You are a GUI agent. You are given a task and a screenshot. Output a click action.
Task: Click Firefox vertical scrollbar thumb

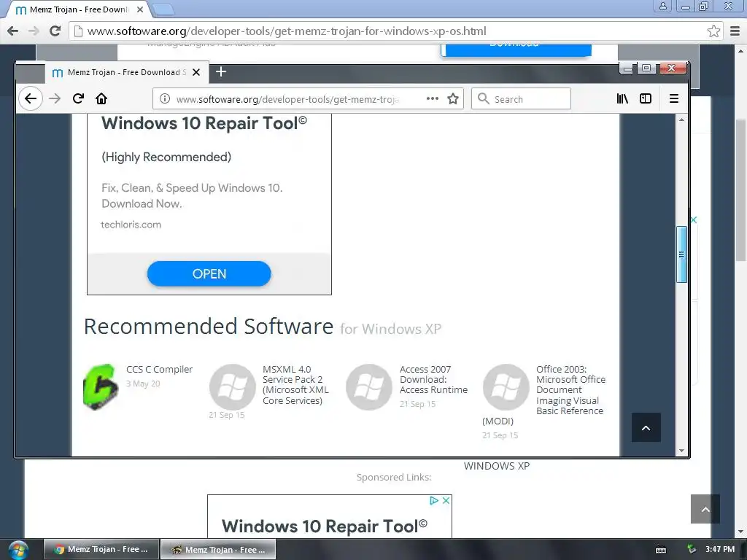(681, 254)
